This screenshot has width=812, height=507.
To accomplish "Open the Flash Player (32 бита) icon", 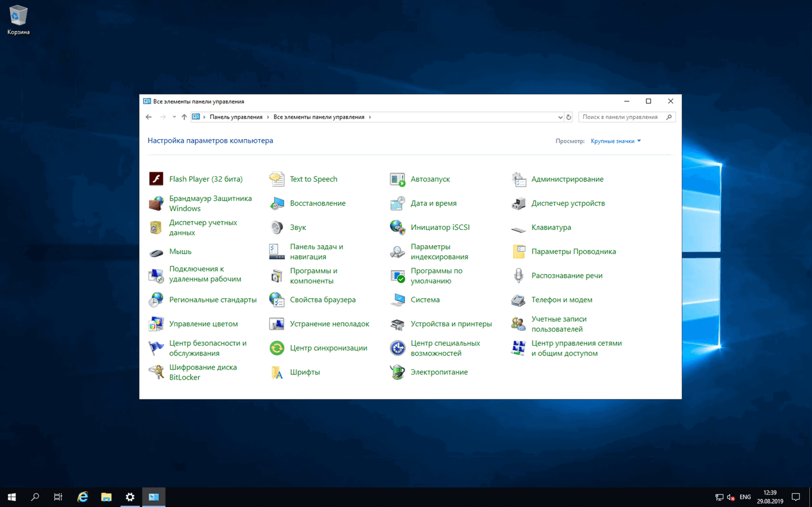I will pos(156,179).
